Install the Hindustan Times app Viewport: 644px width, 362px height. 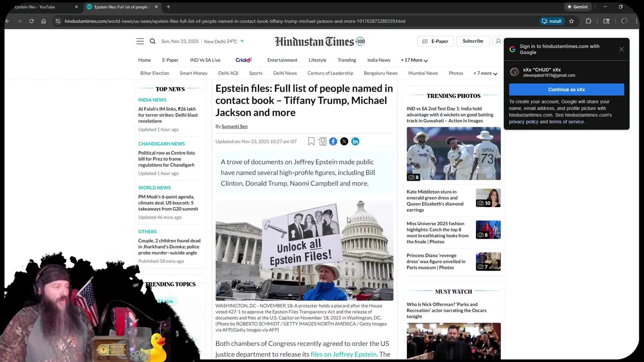click(x=551, y=21)
